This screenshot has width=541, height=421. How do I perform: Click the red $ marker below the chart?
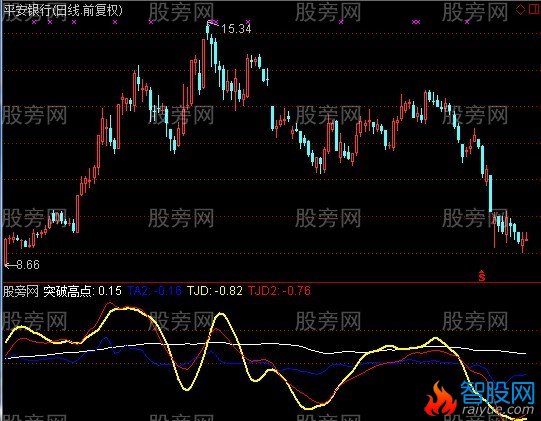tap(482, 276)
